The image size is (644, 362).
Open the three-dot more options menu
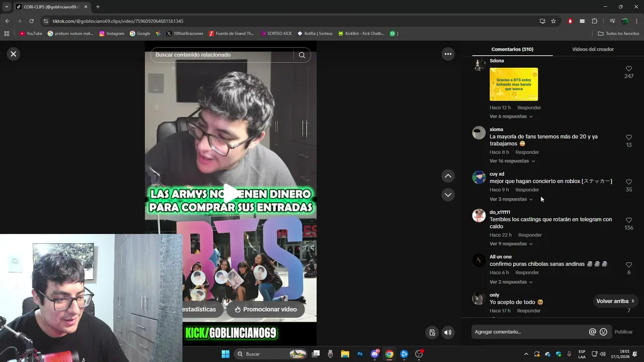[448, 54]
